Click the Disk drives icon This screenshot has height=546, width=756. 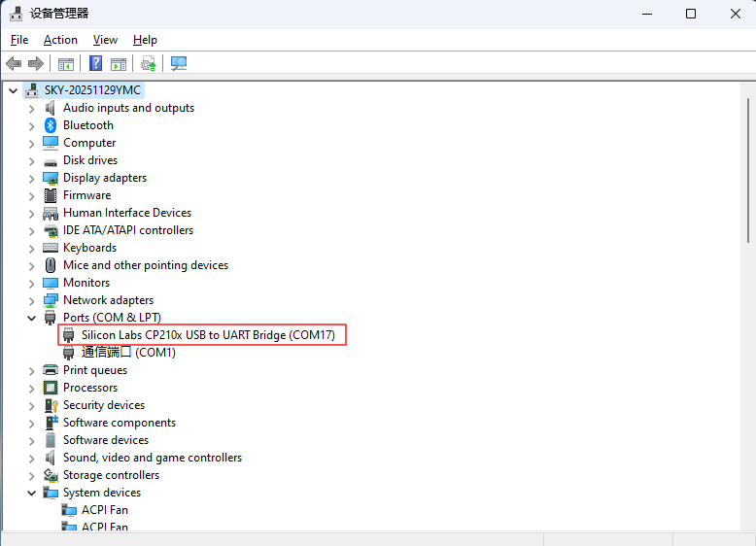[x=51, y=162]
